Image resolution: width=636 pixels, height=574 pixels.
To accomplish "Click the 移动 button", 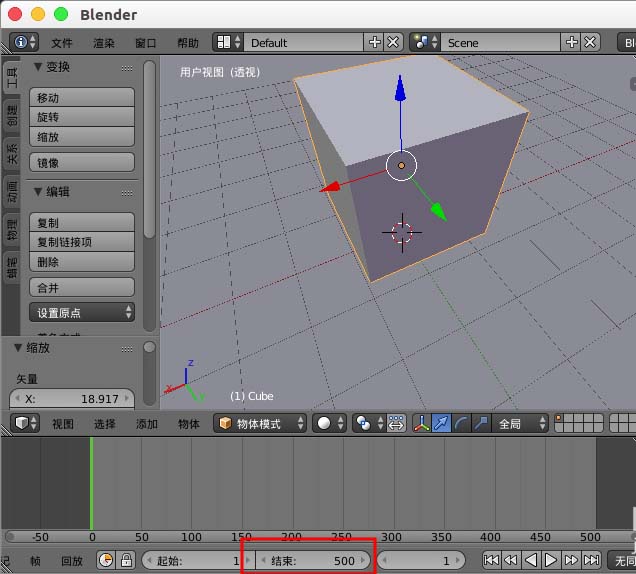I will tap(82, 97).
